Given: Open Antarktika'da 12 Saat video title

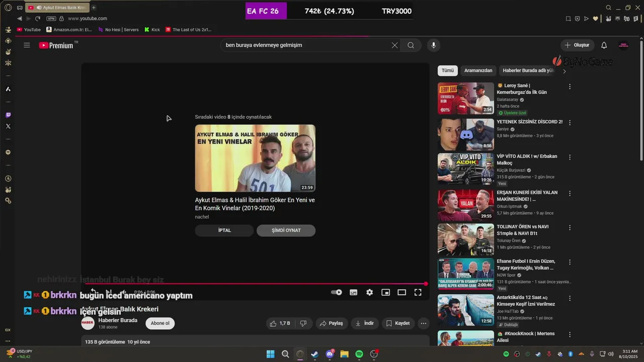Looking at the screenshot, I should (526, 301).
